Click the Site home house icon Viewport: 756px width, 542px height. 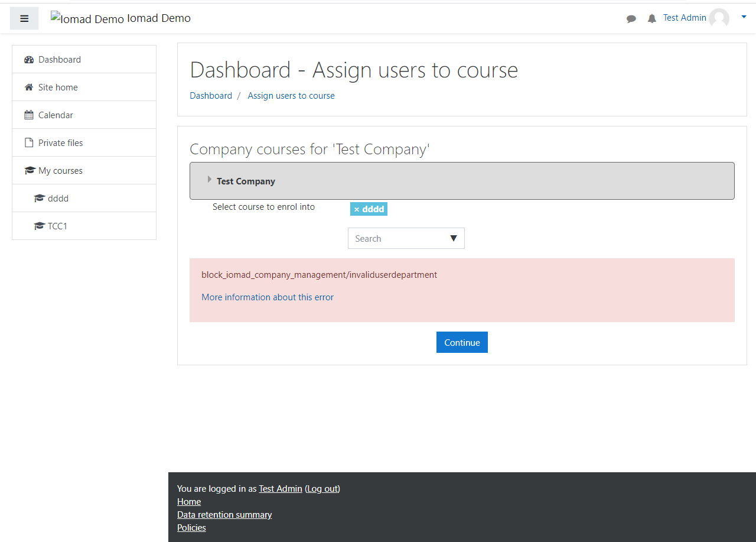28,87
